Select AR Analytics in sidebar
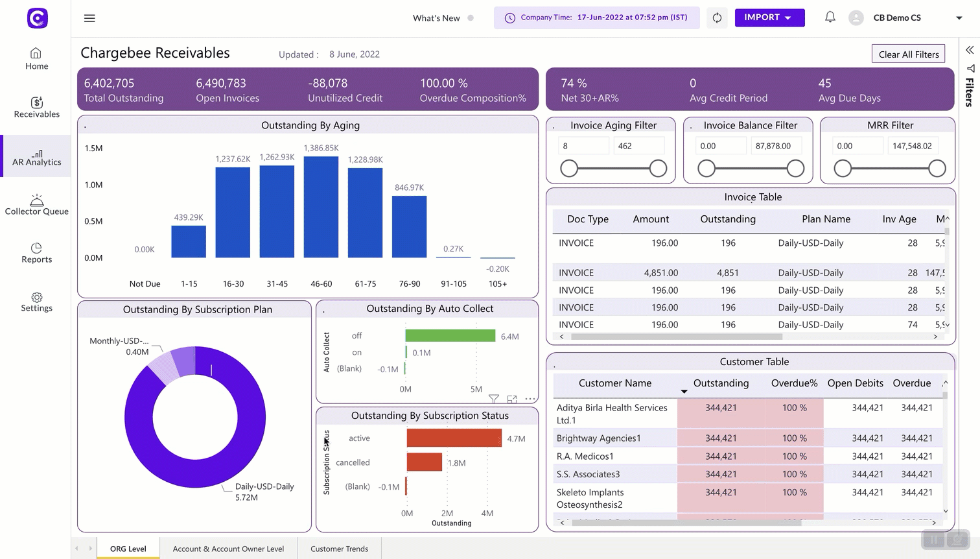980x559 pixels. [x=36, y=158]
